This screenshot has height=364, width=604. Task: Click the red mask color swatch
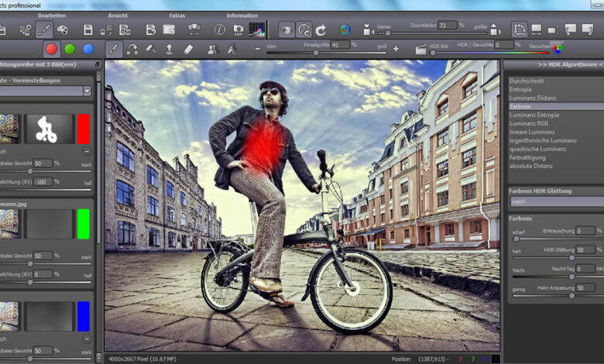tap(84, 129)
